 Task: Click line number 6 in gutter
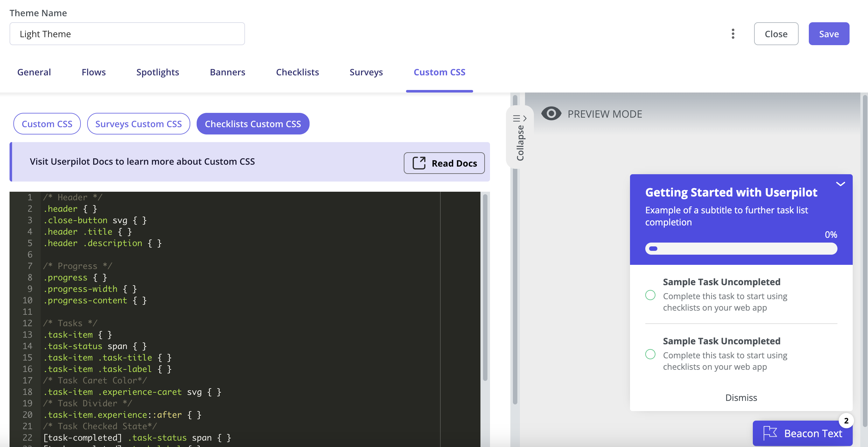pos(30,254)
